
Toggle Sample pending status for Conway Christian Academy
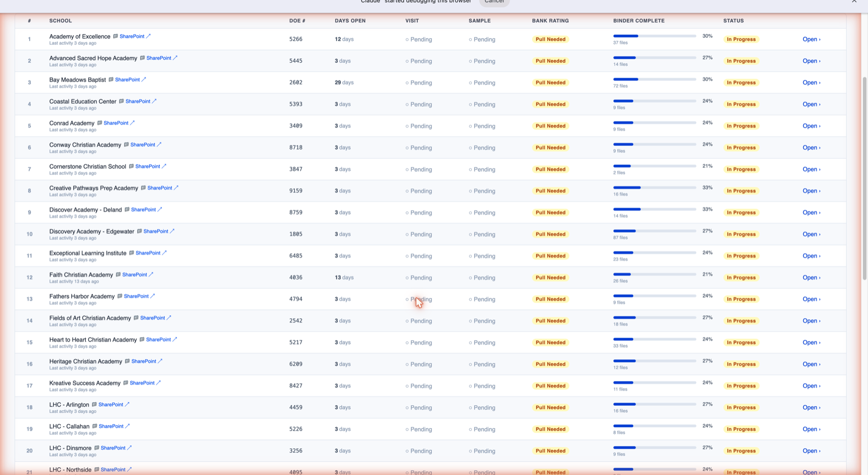pyautogui.click(x=482, y=147)
